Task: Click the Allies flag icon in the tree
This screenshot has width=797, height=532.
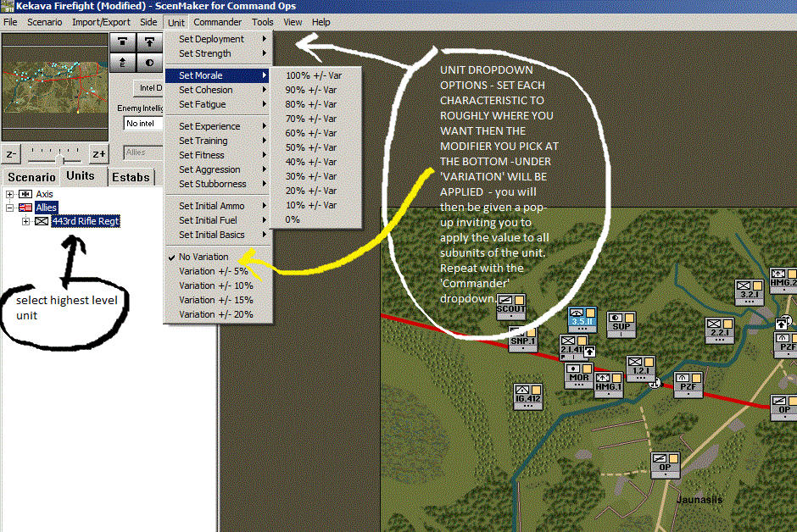Action: [25, 207]
